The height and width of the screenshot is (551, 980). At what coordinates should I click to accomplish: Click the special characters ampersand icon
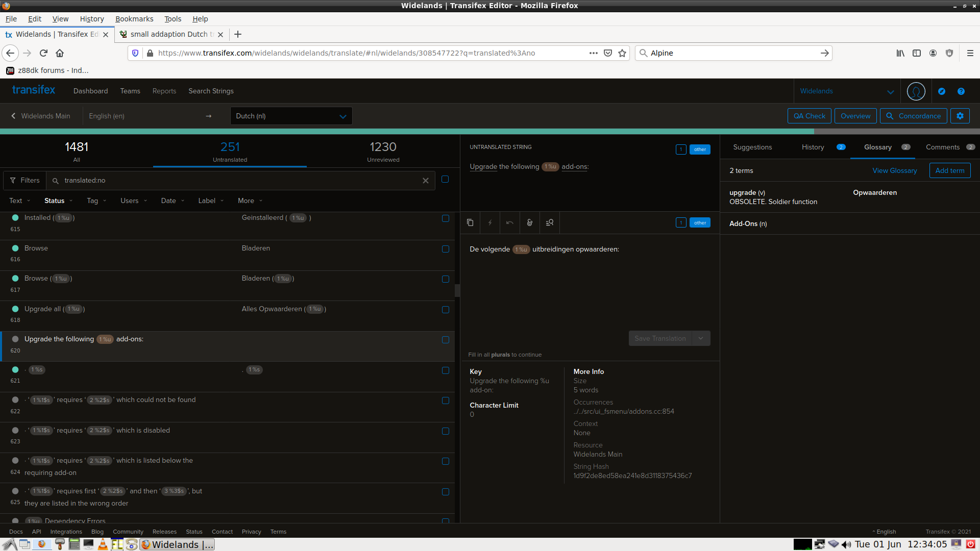[x=529, y=222]
